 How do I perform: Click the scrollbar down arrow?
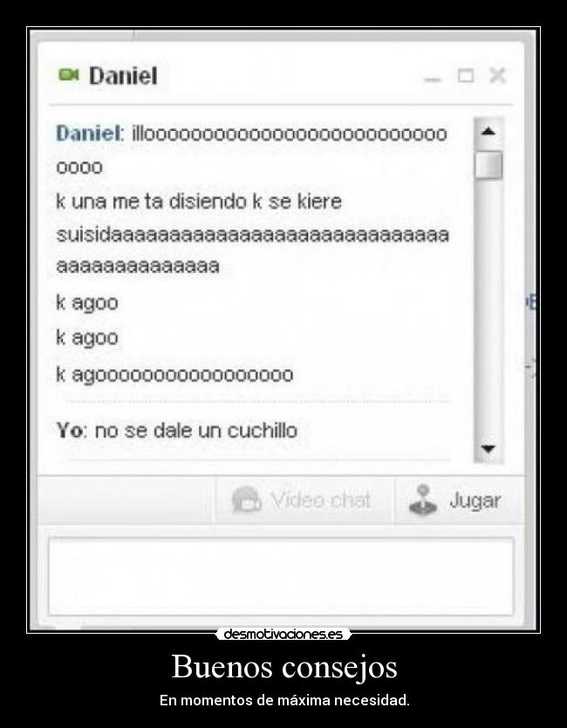tap(488, 449)
